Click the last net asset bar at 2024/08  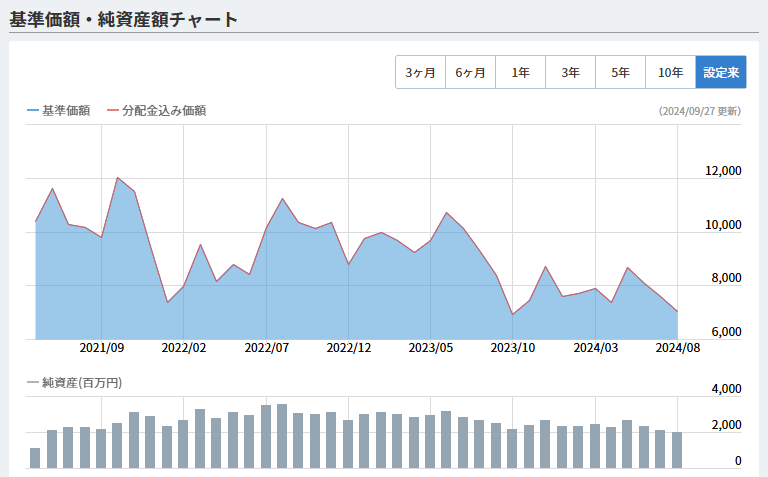tap(677, 450)
